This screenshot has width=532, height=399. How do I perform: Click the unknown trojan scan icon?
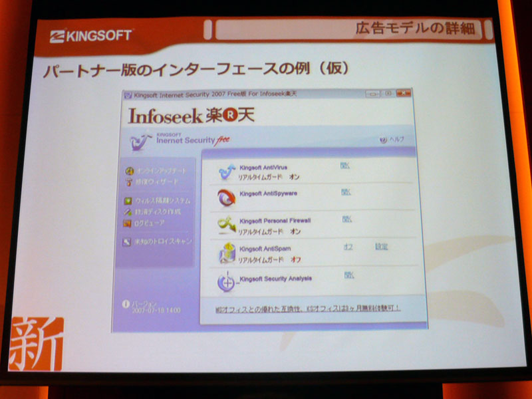[127, 241]
